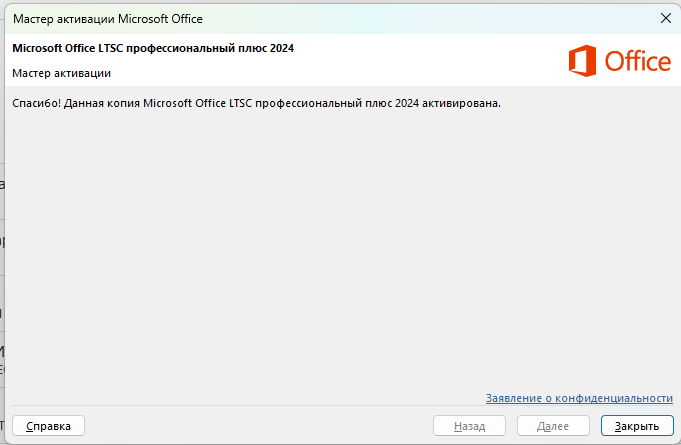Click the Office logo
The height and width of the screenshot is (445, 681).
620,61
